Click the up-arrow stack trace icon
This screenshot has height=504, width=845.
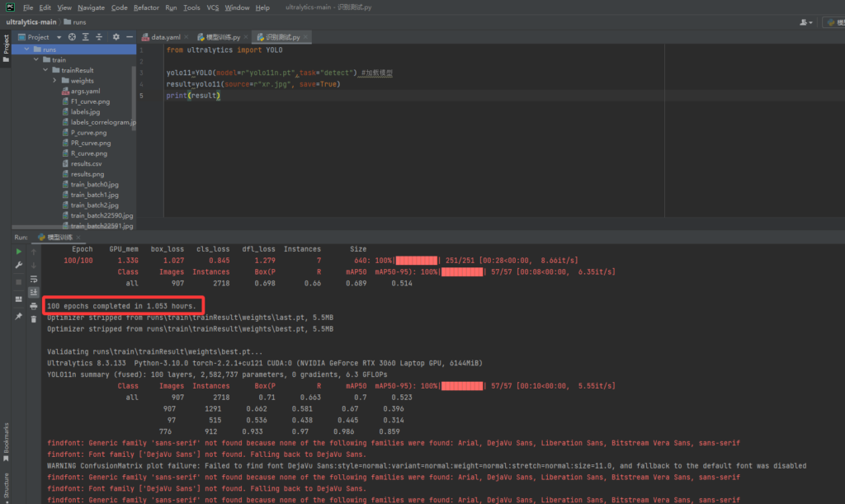(x=33, y=252)
